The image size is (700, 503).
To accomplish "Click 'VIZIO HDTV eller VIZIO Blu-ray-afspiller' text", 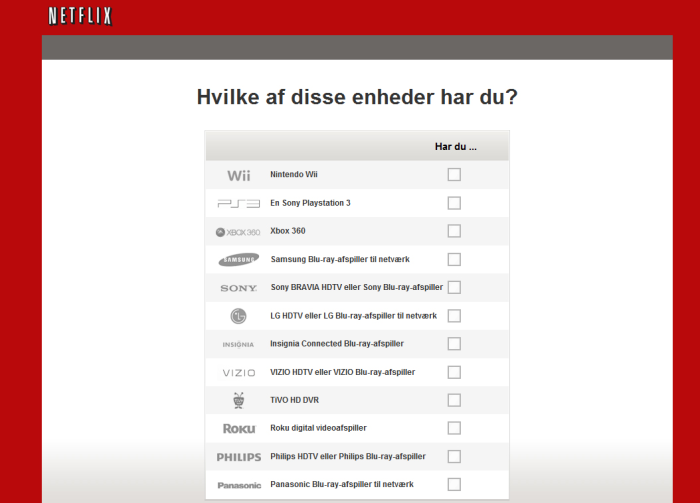I will 343,372.
